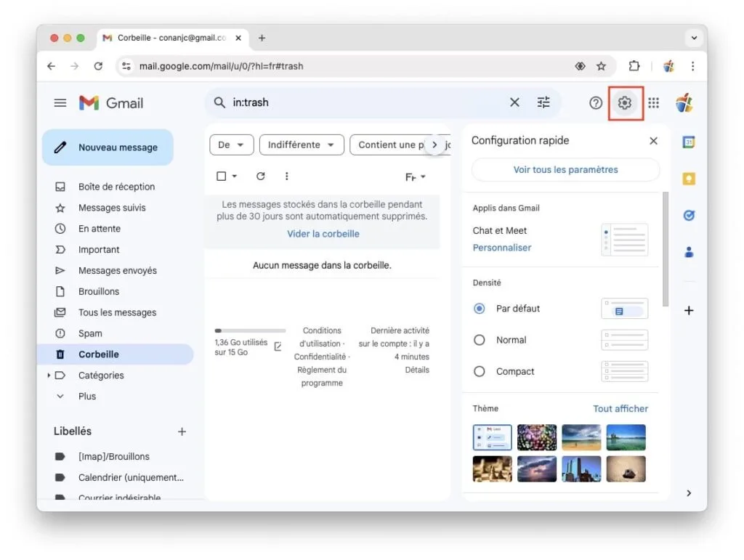
Task: Click the quick settings panel scrollbar
Action: (666, 249)
